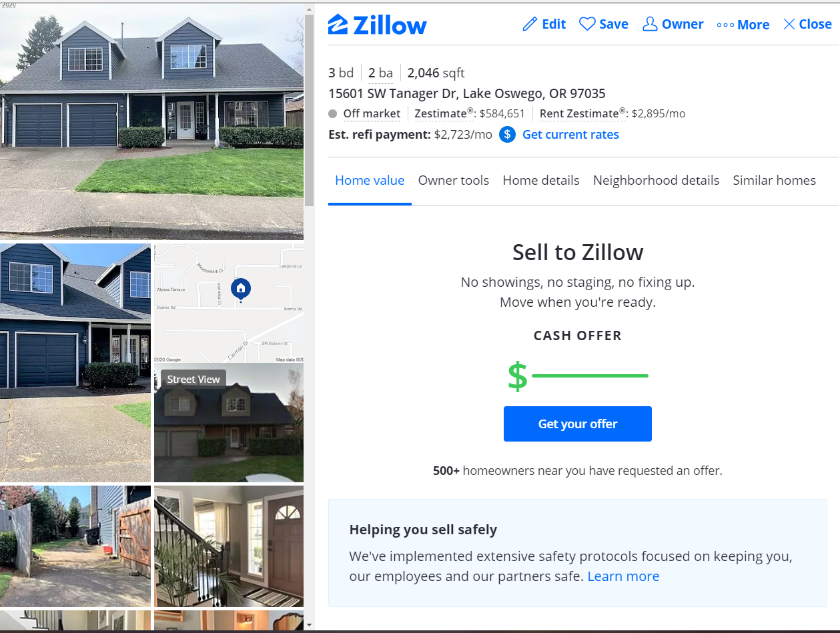Screen dimensions: 840x633
Task: Click the Owner person icon
Action: tap(650, 24)
